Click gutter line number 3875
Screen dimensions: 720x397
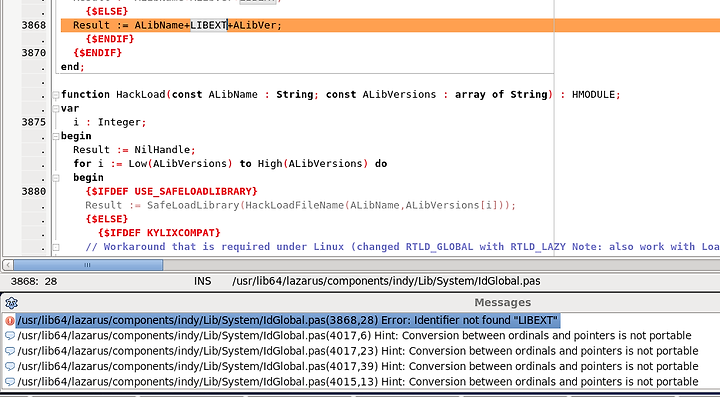[34, 122]
